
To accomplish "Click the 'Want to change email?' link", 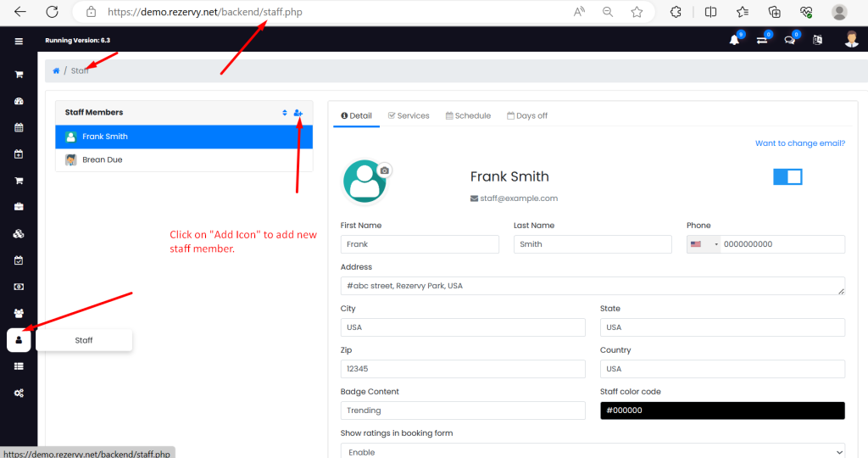I will 800,142.
